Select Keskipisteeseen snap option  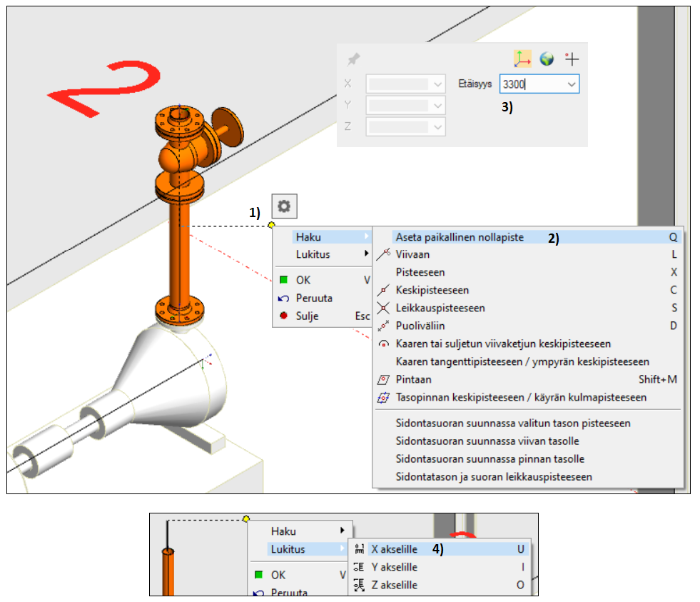[x=528, y=290]
